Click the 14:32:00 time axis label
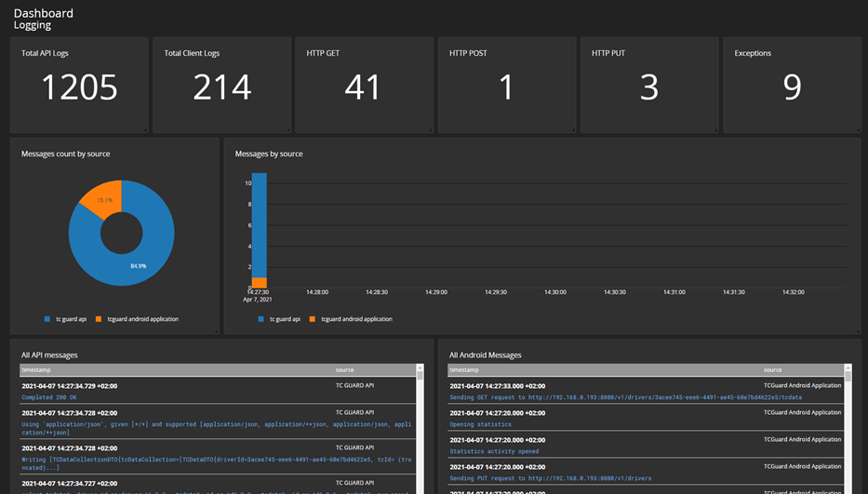The image size is (868, 494). [x=794, y=292]
